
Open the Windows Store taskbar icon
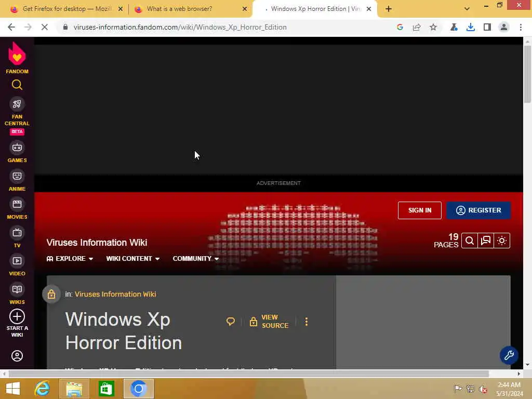tap(106, 389)
